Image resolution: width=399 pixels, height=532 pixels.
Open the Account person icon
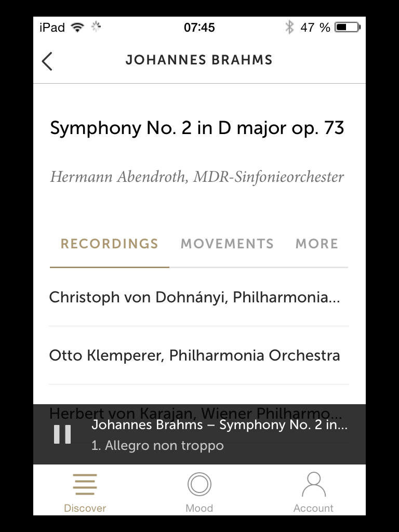coord(313,484)
